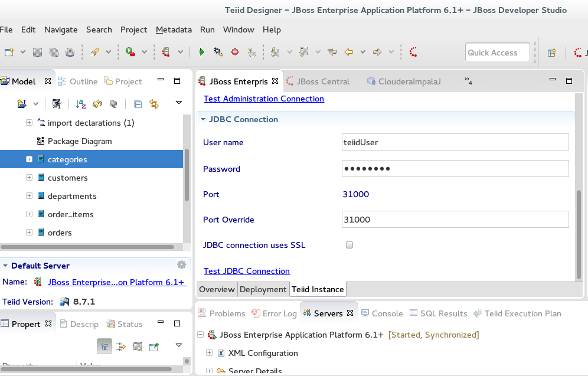Click Test JDBC Connection link
The width and height of the screenshot is (588, 376).
[246, 271]
